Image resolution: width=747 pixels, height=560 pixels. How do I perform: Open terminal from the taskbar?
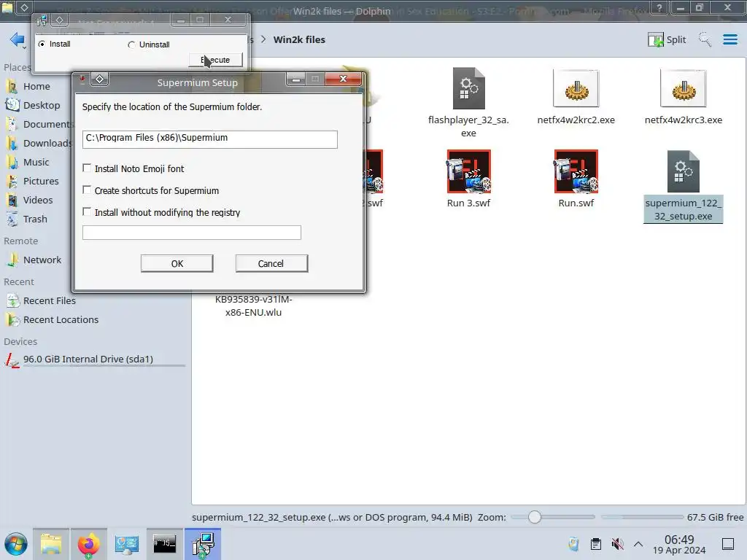pos(164,544)
